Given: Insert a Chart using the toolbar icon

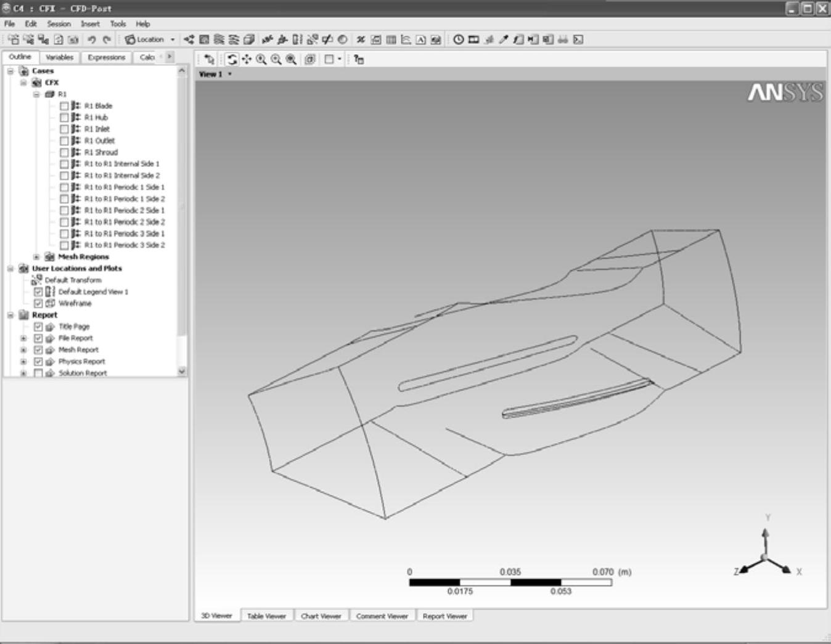Looking at the screenshot, I should (x=406, y=39).
